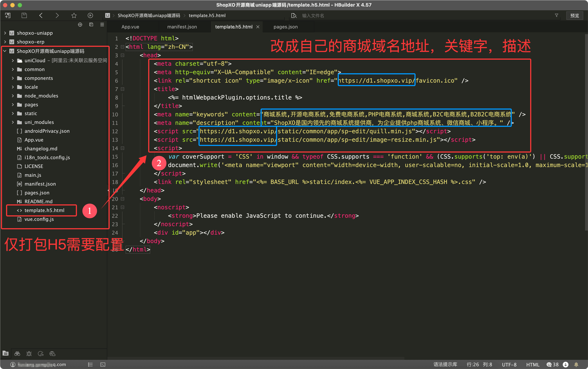This screenshot has width=588, height=369.
Task: Click the user account avatar icon
Action: point(13,364)
